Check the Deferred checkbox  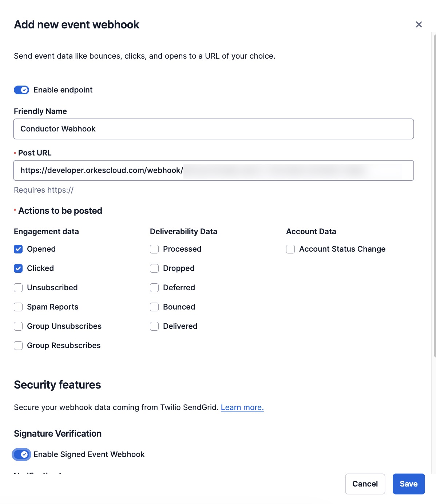(x=154, y=287)
